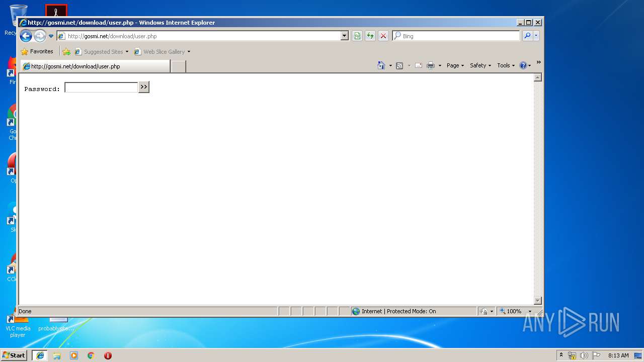Click the RSS feeds icon
Image resolution: width=644 pixels, height=362 pixels.
[x=399, y=65]
